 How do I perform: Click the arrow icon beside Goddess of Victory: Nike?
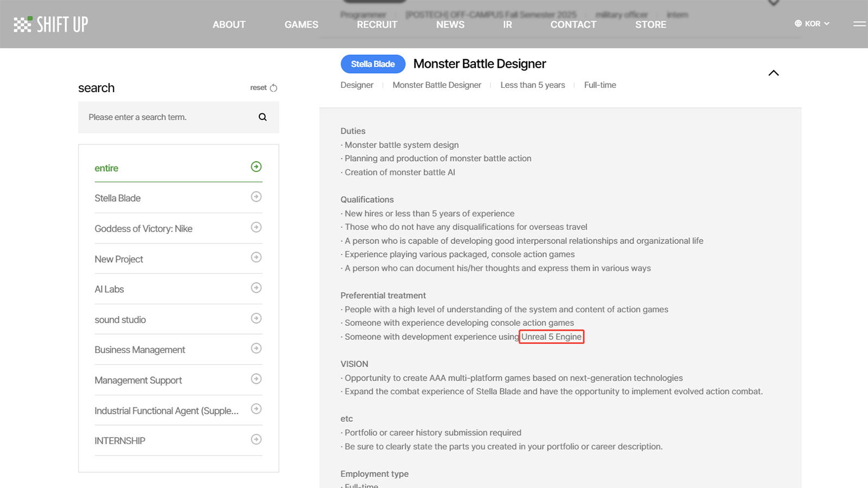(256, 227)
